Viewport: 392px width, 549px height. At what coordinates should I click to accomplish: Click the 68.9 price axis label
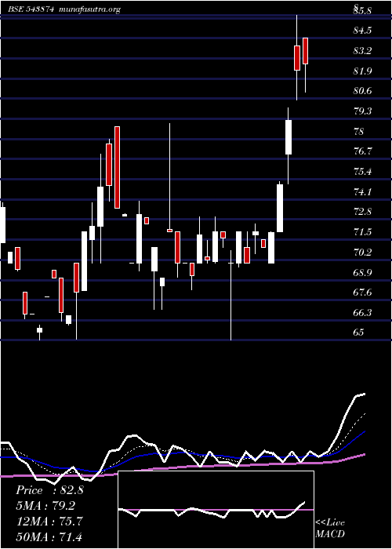coord(362,272)
